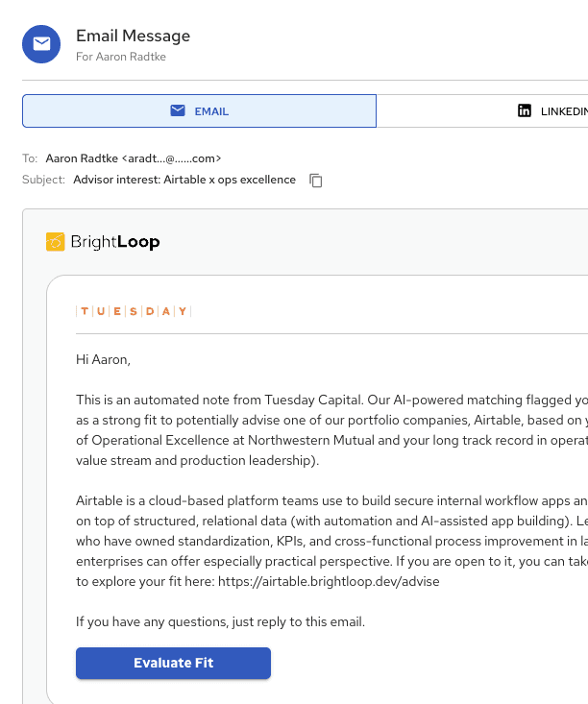
Task: Click the subject text Advisor interest
Action: point(184,180)
